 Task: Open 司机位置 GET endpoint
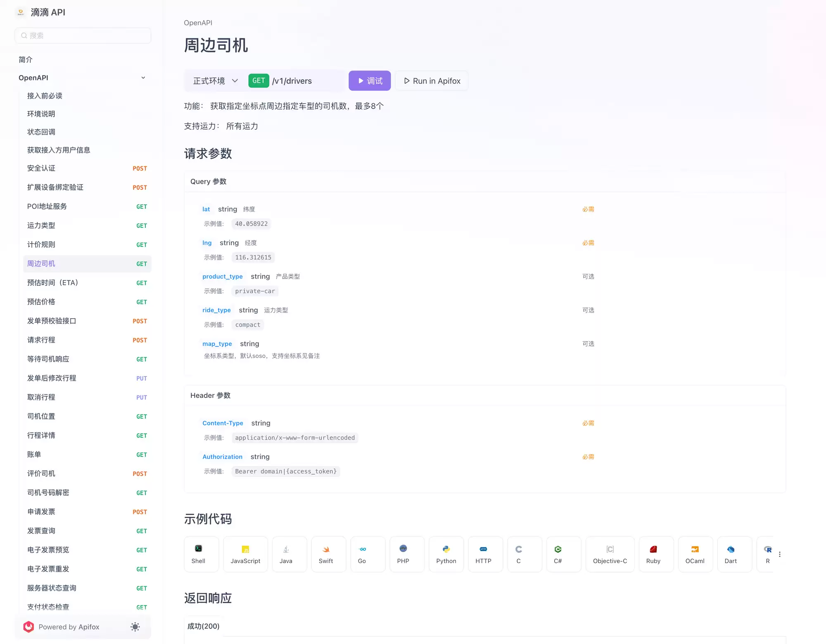coord(87,417)
